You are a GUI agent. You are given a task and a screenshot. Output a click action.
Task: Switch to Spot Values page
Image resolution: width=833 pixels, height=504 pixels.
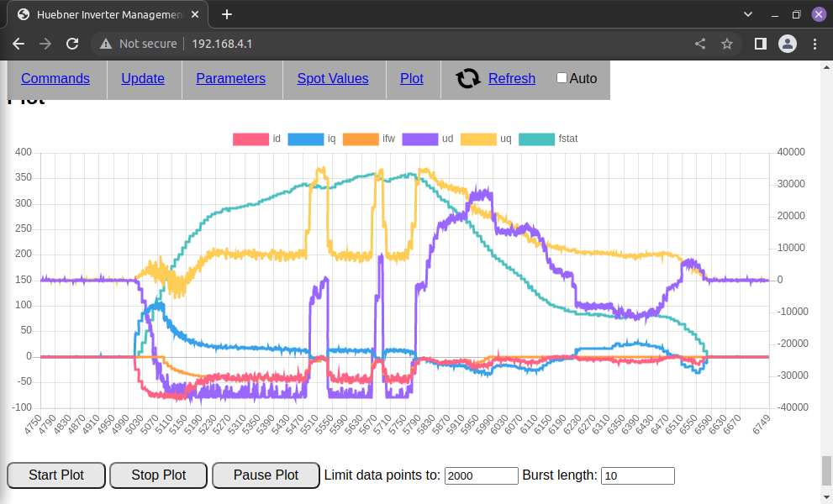pos(332,78)
